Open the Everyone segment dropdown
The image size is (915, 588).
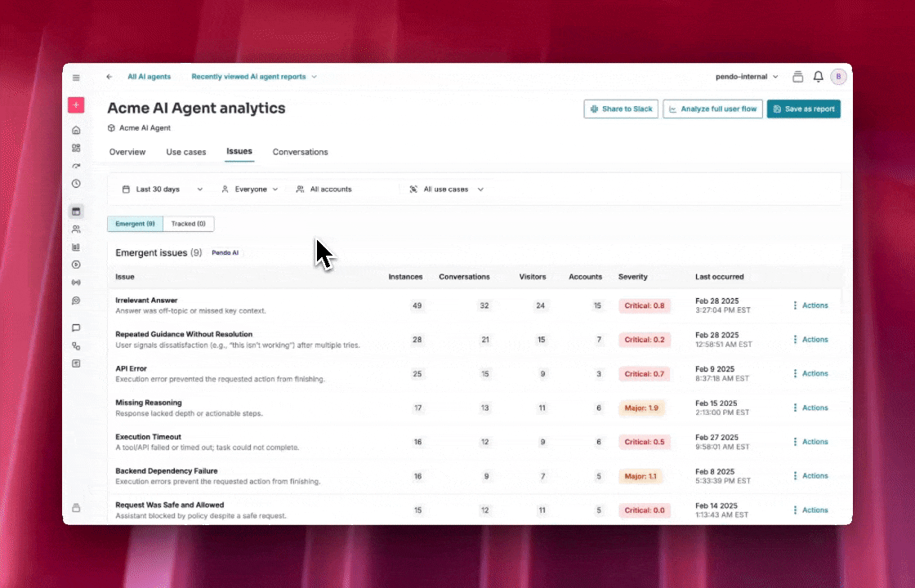click(250, 189)
